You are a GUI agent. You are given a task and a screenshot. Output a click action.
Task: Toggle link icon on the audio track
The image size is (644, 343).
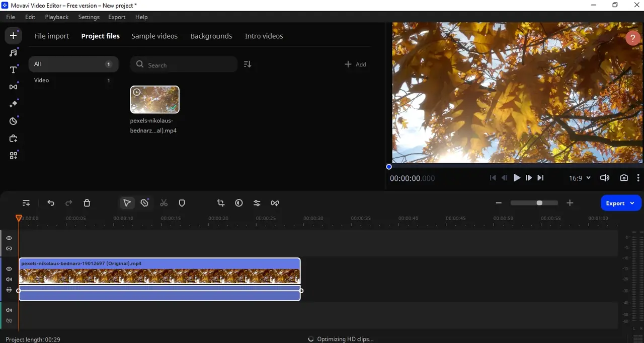point(9,321)
